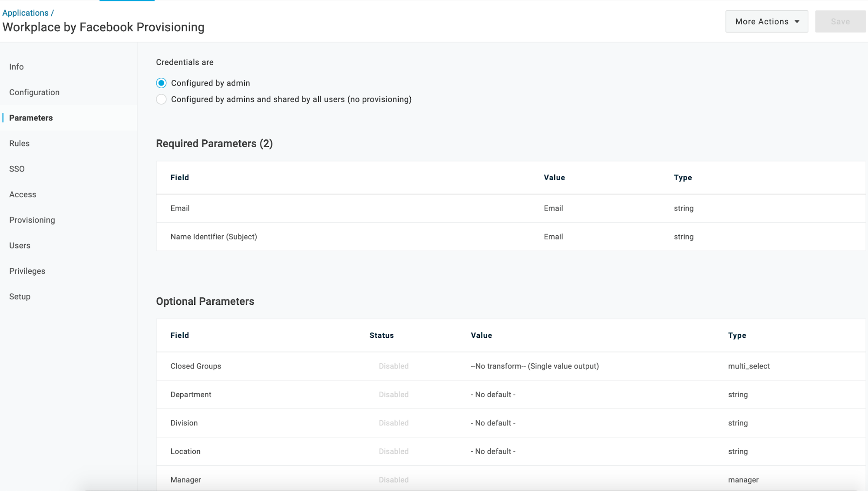Click the Field header in Optional Parameters

coord(180,336)
